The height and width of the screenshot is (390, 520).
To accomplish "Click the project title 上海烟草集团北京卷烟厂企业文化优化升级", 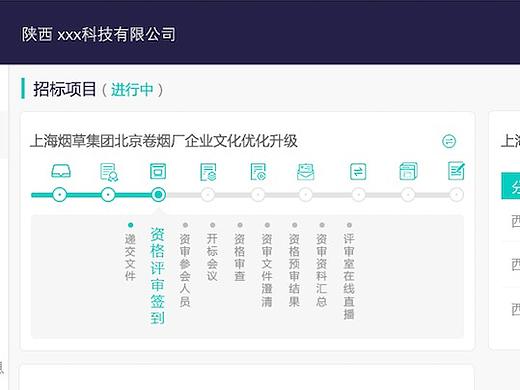I will pos(164,141).
